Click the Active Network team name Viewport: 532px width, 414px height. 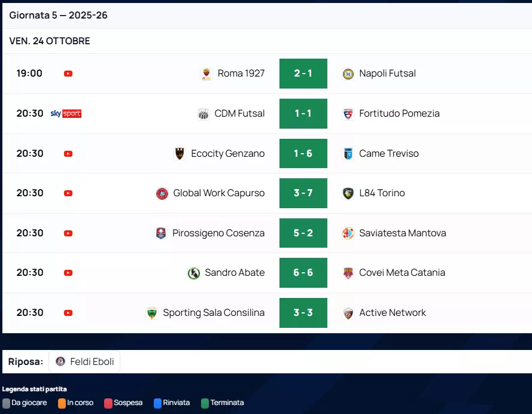(x=392, y=313)
